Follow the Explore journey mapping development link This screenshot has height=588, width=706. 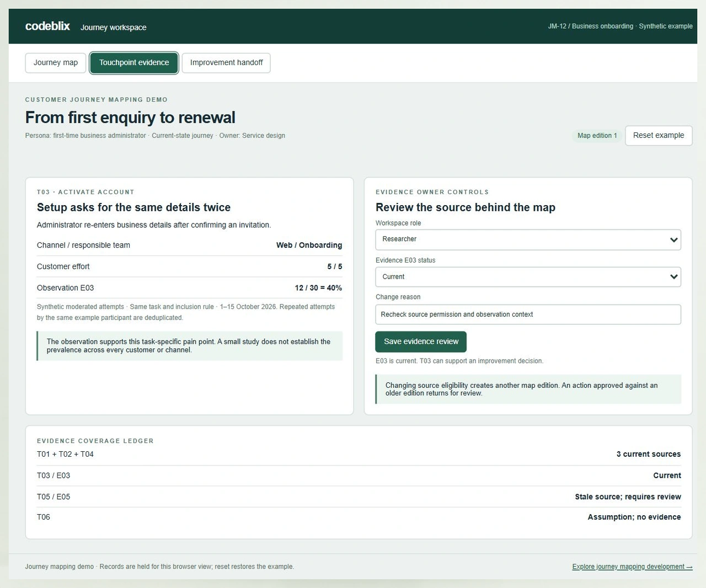(x=632, y=566)
